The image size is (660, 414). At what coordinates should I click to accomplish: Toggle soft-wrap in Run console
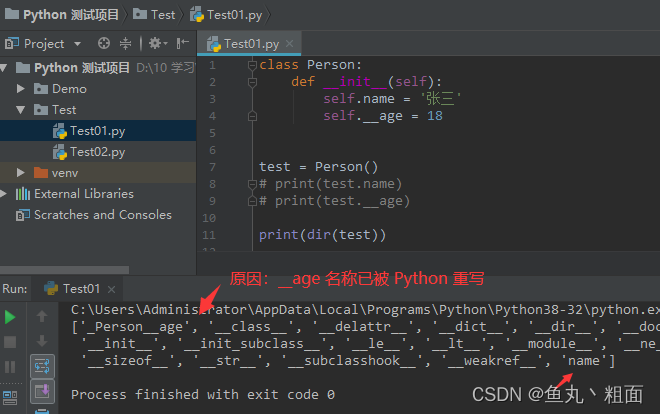pos(42,366)
